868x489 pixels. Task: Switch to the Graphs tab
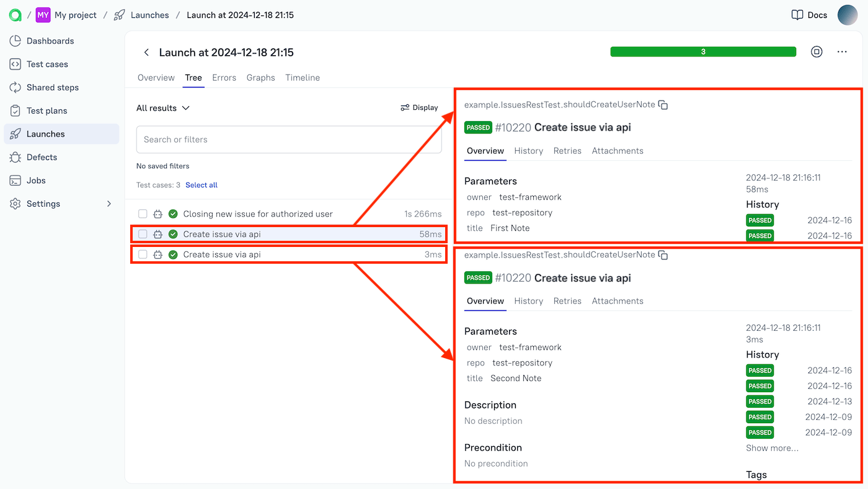tap(260, 78)
